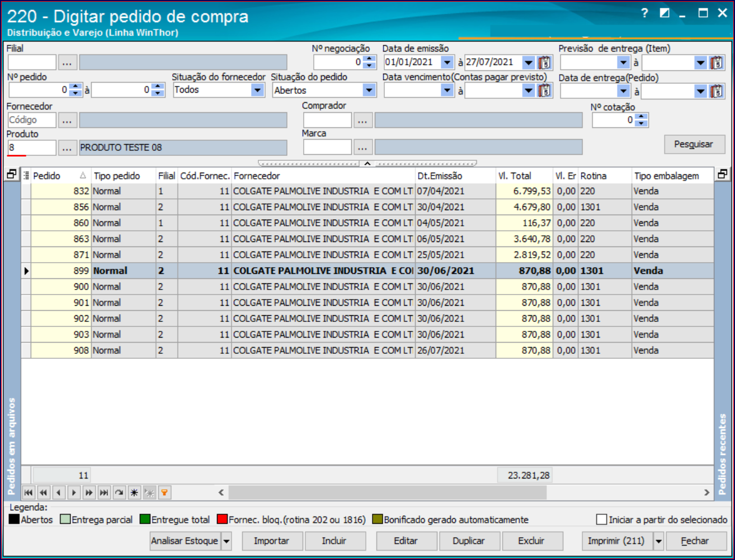Open Fornecedor lookup ellipsis button
The width and height of the screenshot is (735, 560).
(x=67, y=120)
